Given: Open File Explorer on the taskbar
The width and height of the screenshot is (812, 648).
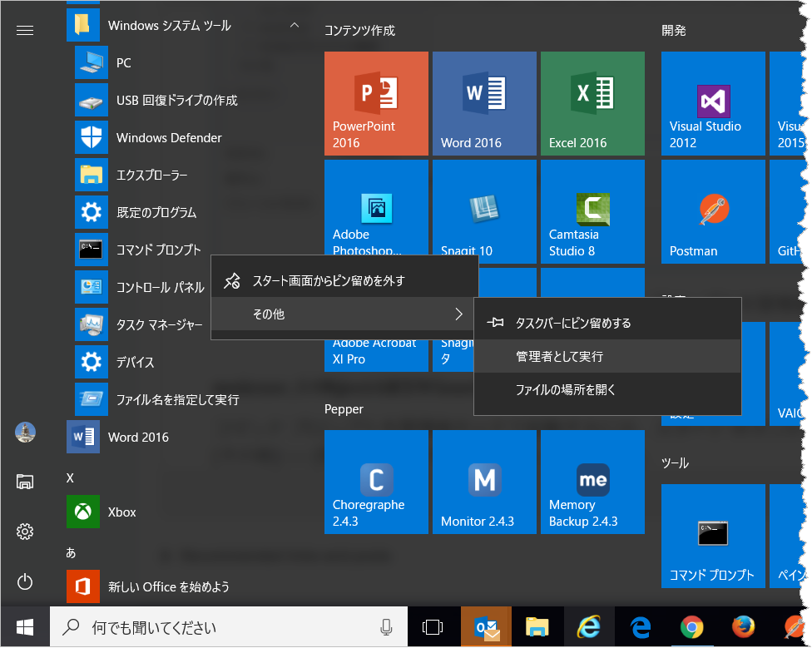Looking at the screenshot, I should [537, 627].
